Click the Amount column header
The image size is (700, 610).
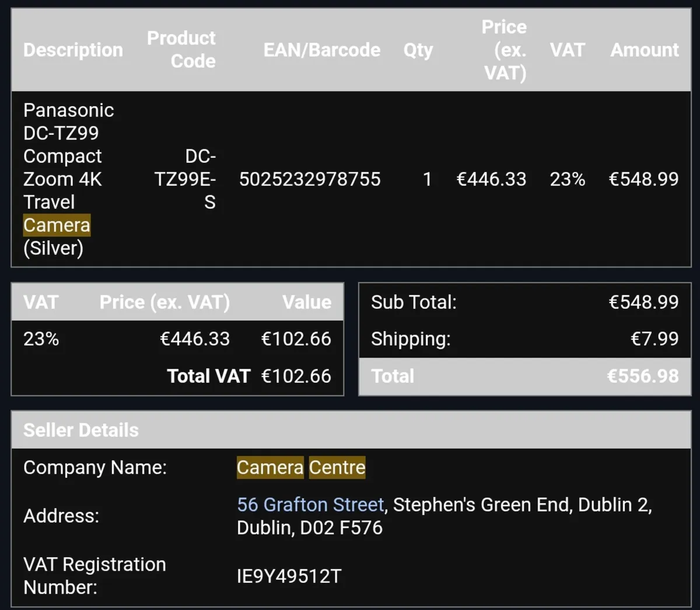[x=644, y=50]
